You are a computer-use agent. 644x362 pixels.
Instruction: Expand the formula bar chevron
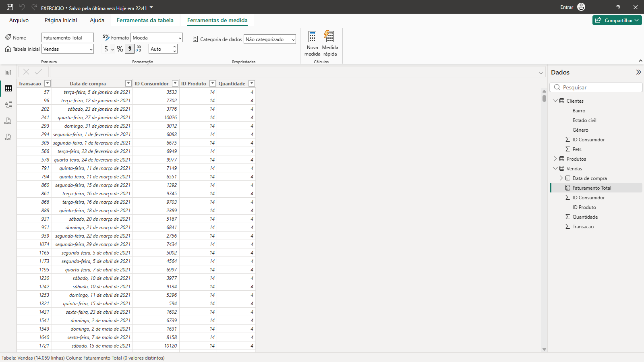tap(541, 72)
